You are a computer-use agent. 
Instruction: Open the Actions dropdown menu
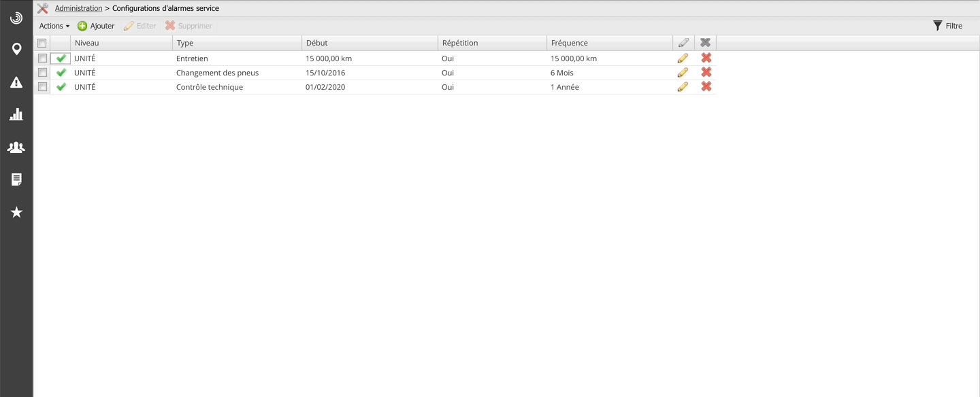coord(54,26)
